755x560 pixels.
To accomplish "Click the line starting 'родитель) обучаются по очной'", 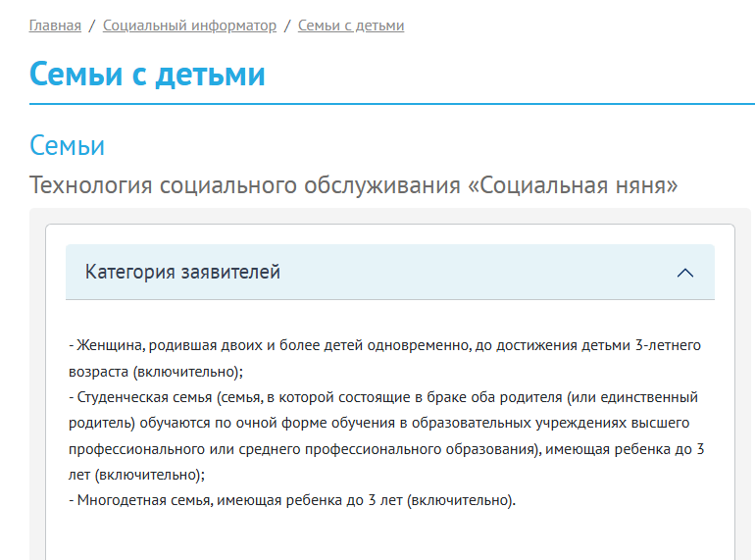I will [x=378, y=423].
